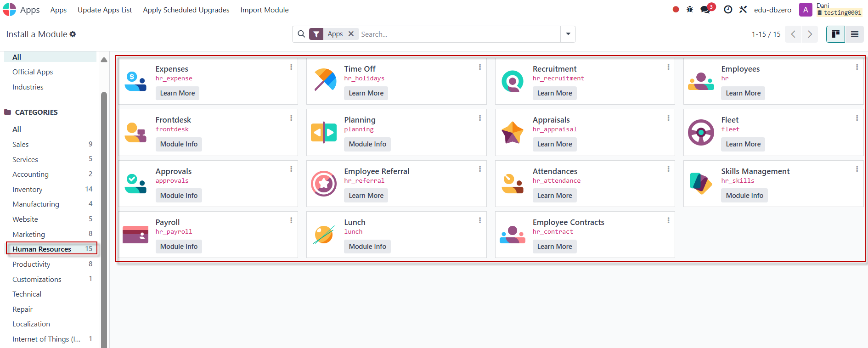Click the Appraisals star icon

point(513,132)
